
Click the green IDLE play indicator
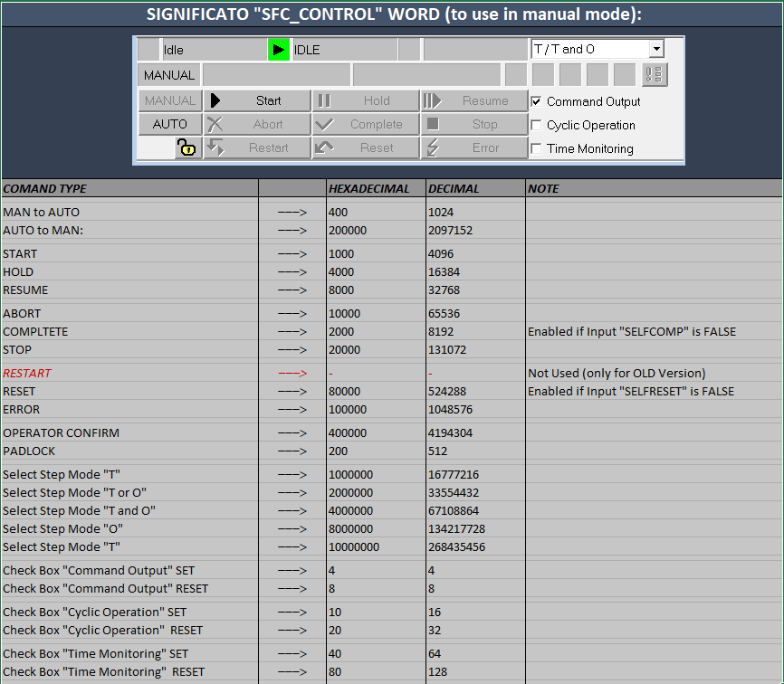pyautogui.click(x=279, y=50)
